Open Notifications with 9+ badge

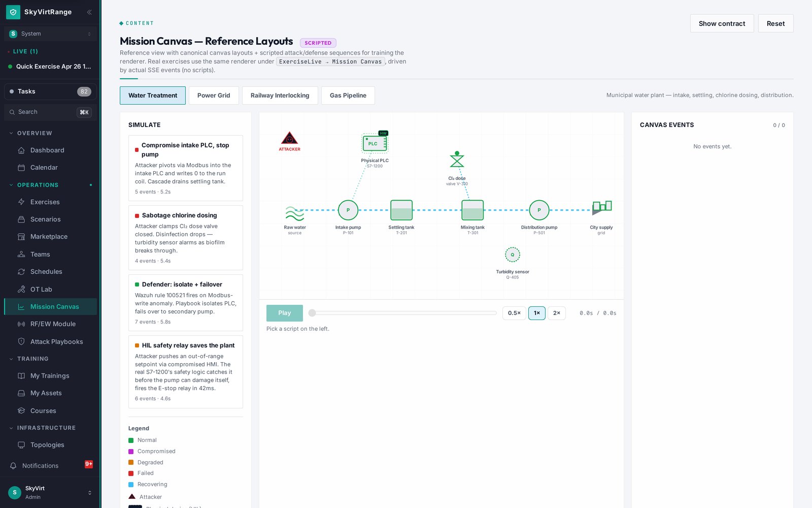click(50, 466)
